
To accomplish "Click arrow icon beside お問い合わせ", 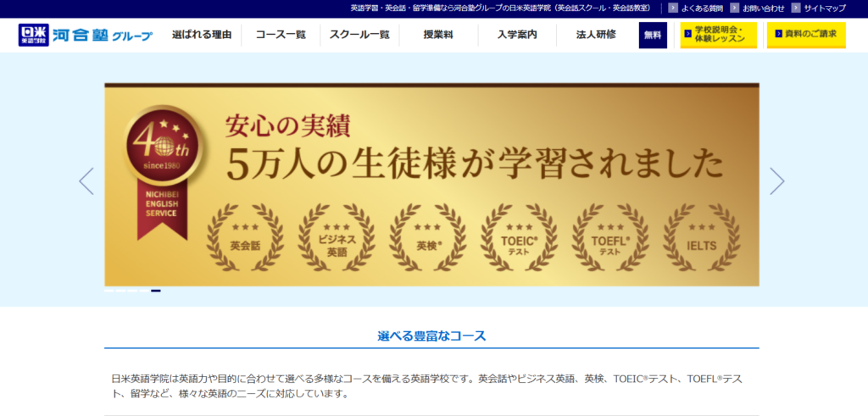I will point(735,8).
